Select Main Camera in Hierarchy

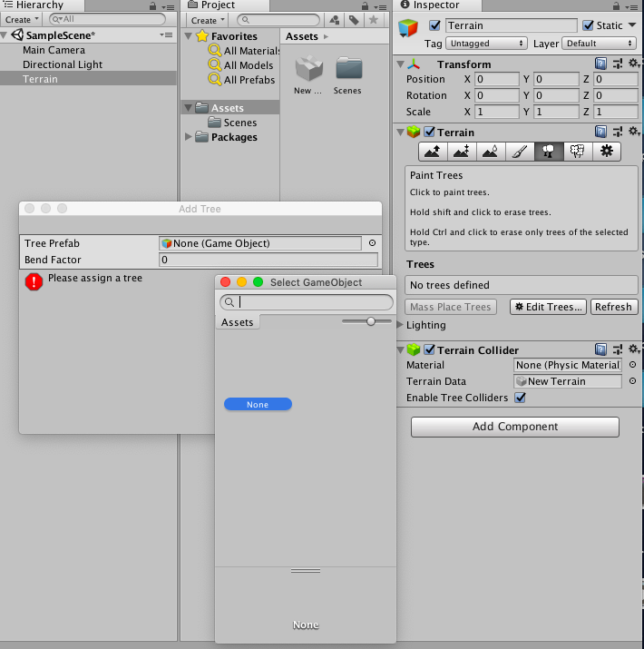pyautogui.click(x=54, y=50)
